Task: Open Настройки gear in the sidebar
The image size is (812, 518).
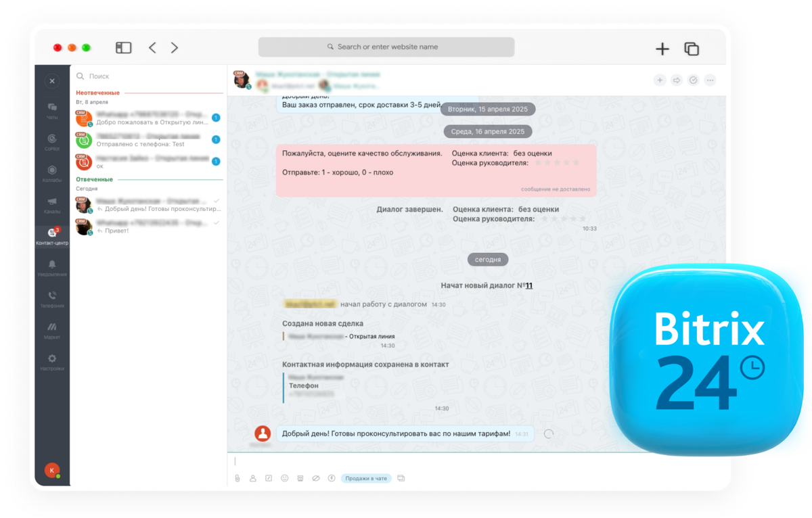Action: pyautogui.click(x=52, y=362)
